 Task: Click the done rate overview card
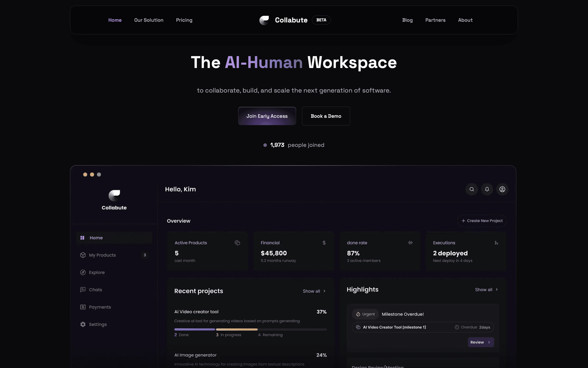(x=380, y=251)
